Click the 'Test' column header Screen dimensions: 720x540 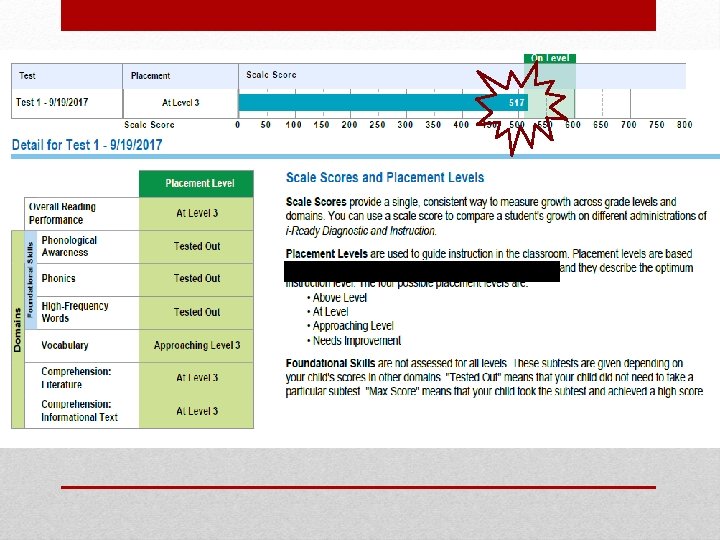67,76
